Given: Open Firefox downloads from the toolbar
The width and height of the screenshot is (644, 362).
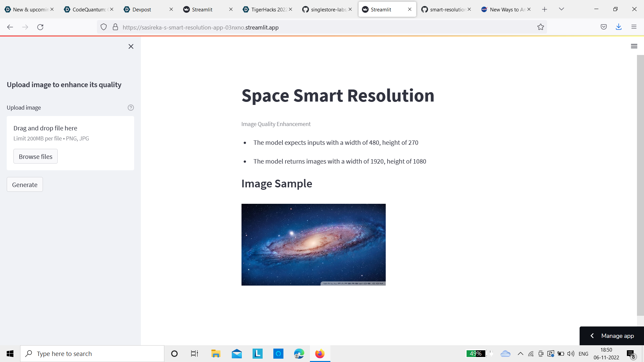Looking at the screenshot, I should pos(619,27).
